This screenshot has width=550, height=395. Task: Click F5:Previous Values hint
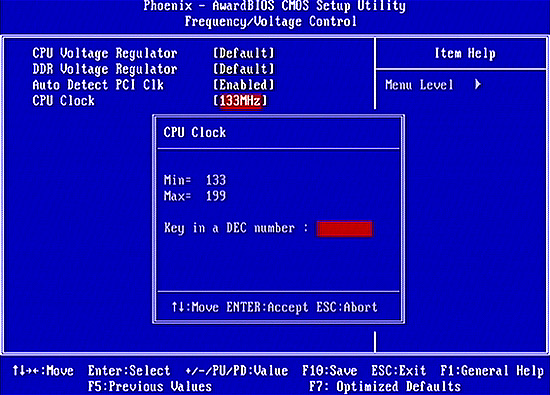click(x=150, y=387)
